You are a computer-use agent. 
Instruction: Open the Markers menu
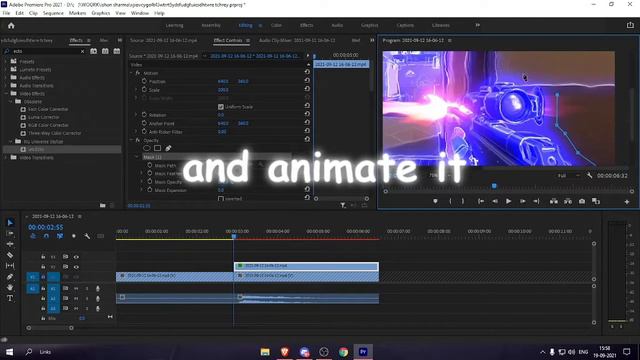pos(77,13)
